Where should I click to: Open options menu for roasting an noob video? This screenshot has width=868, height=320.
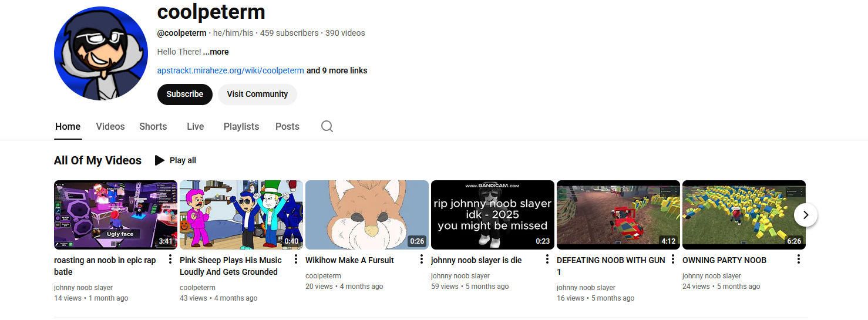pos(170,260)
